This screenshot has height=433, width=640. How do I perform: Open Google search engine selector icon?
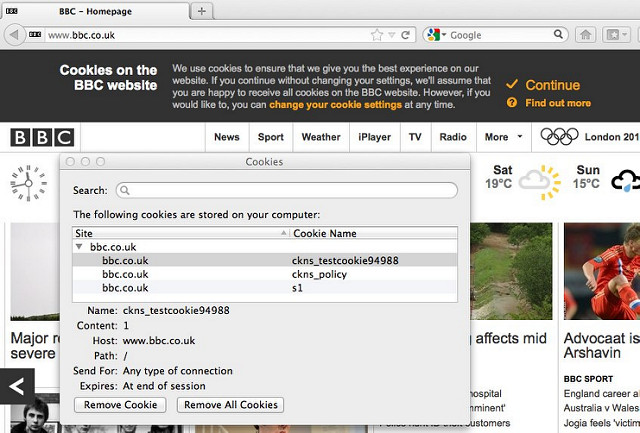[436, 35]
